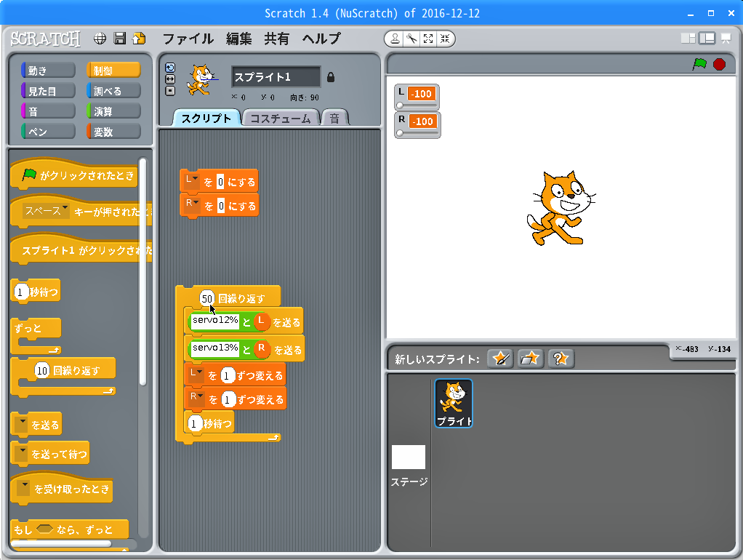Open the 編集 menu
This screenshot has width=743, height=560.
pos(238,39)
